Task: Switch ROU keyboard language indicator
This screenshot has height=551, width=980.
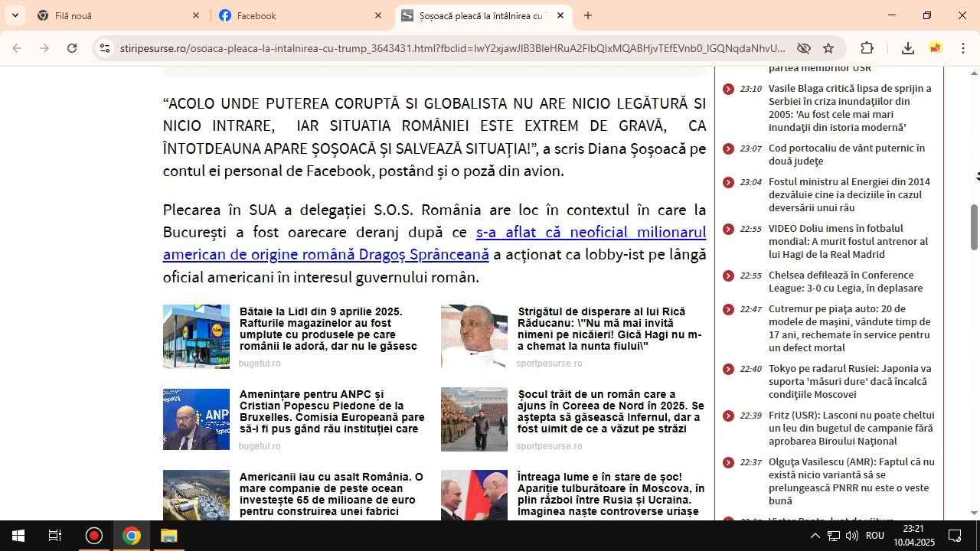Action: click(875, 536)
